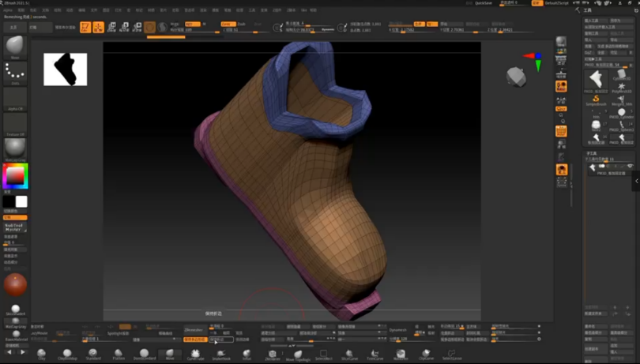640x364 pixels.
Task: Select the Draw mode button
Action: pos(98,28)
